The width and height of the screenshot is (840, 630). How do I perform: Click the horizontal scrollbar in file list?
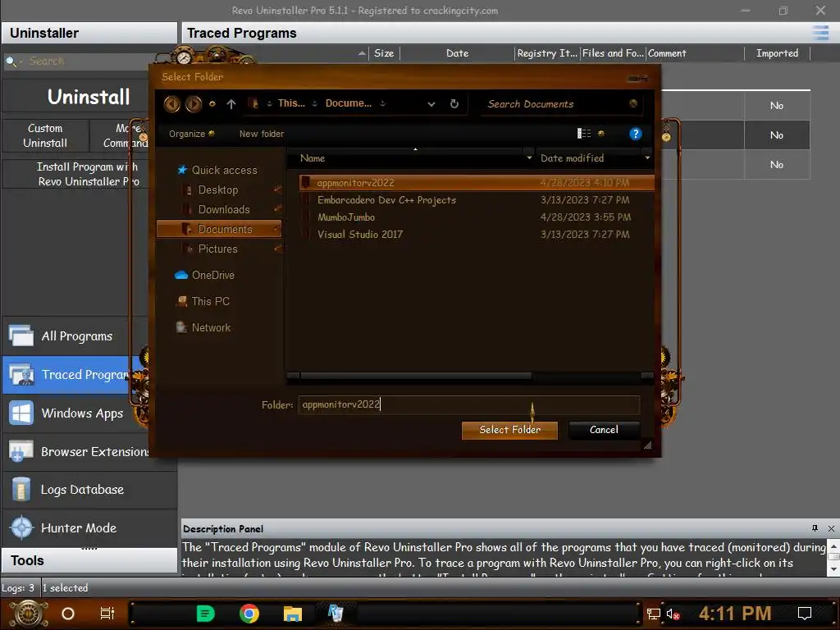416,376
